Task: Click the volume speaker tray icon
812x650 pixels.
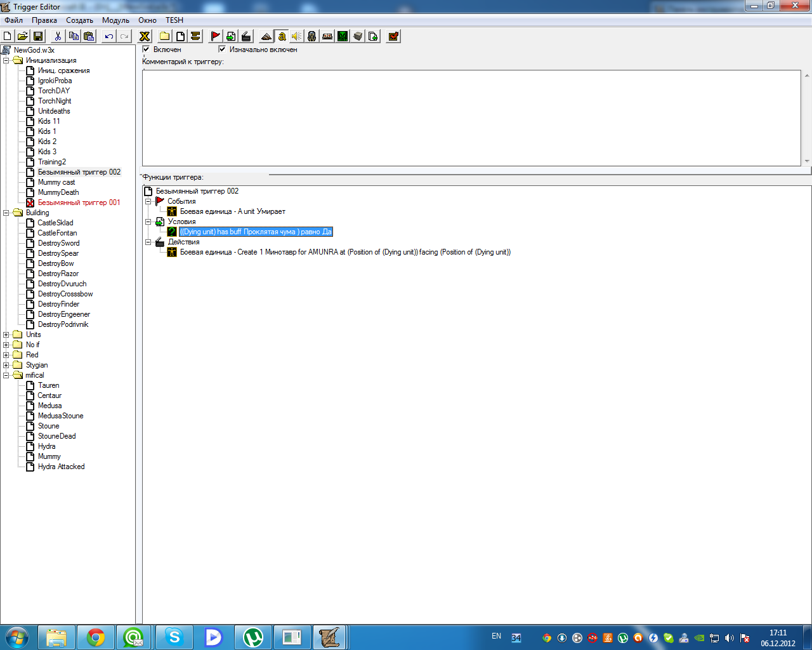Action: tap(730, 638)
